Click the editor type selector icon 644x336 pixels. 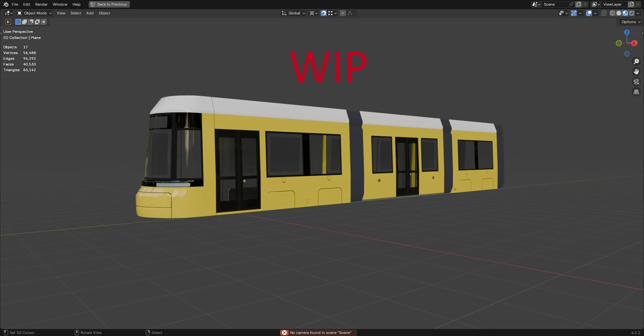click(x=6, y=13)
